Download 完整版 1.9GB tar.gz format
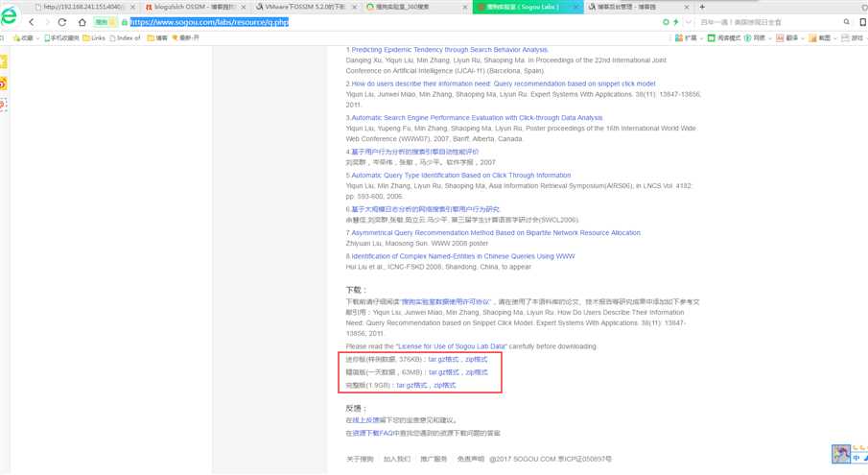 [x=411, y=386]
